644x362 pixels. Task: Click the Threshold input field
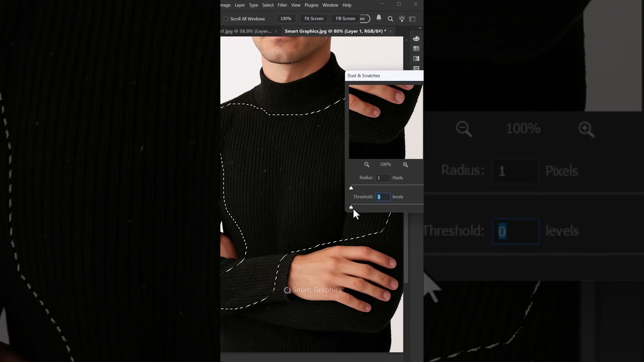tap(383, 197)
